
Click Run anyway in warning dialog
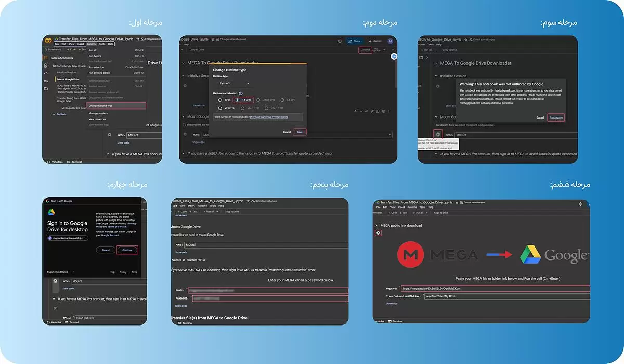pos(556,118)
